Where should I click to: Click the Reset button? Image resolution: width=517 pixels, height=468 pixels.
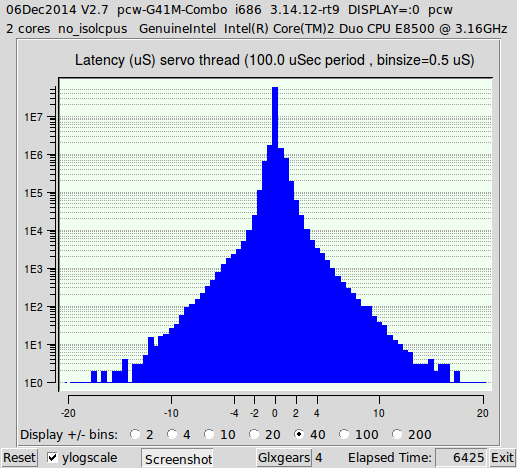pyautogui.click(x=19, y=458)
